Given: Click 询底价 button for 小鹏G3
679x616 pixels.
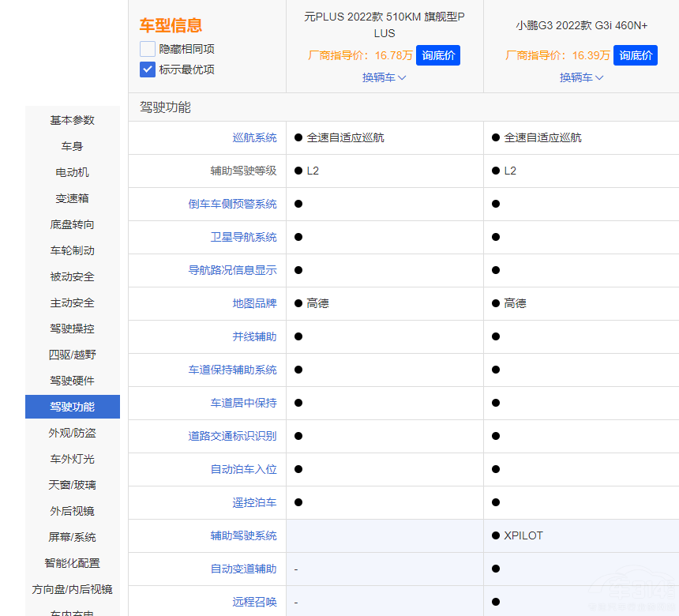Looking at the screenshot, I should 636,55.
